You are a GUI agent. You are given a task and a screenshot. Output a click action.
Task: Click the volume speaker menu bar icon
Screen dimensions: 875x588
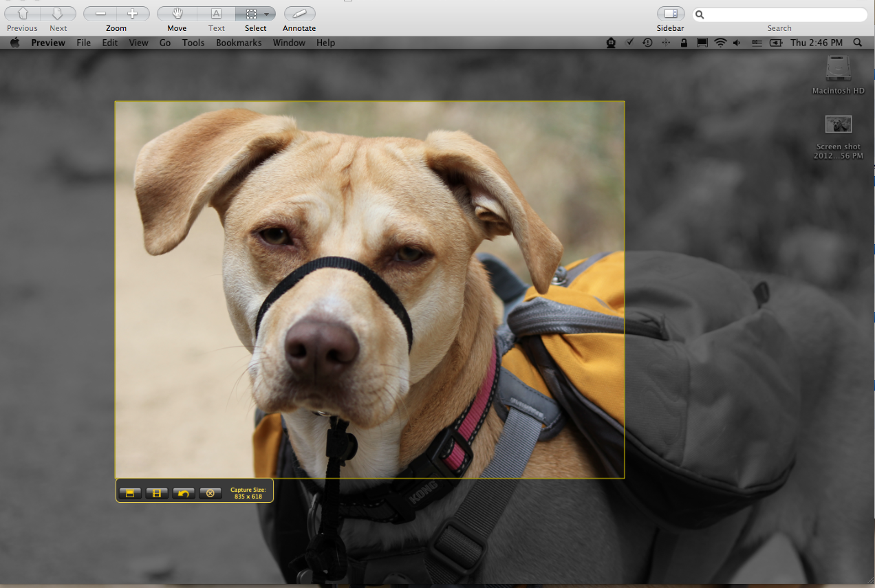coord(737,43)
